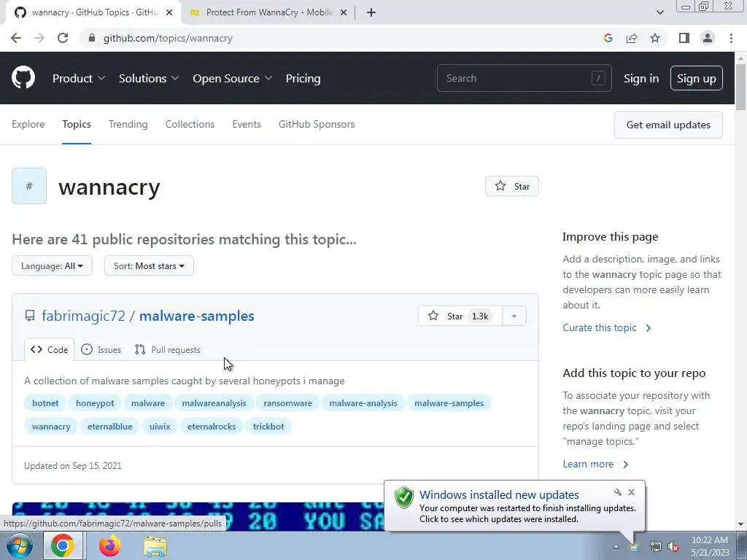Click the network tray icon

coord(656,547)
